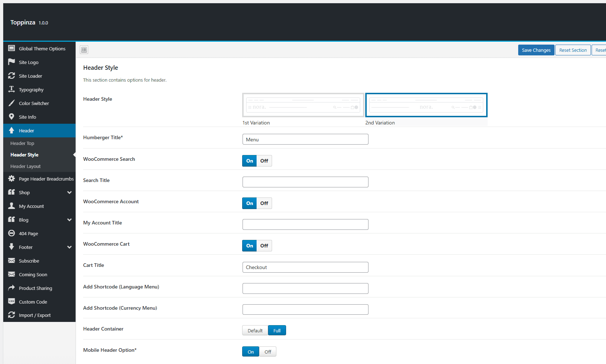Click the Typography text icon
Screen dimensions: 606x364
(12, 89)
